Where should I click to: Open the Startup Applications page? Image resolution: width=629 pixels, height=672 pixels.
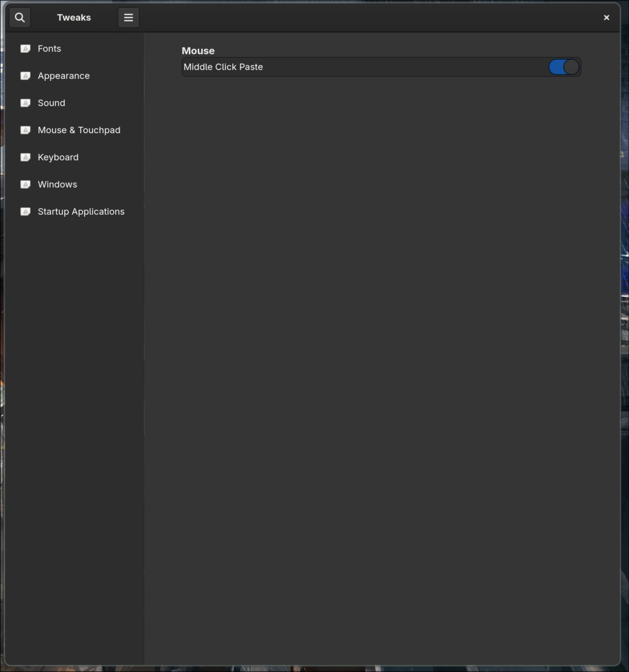[x=81, y=211]
